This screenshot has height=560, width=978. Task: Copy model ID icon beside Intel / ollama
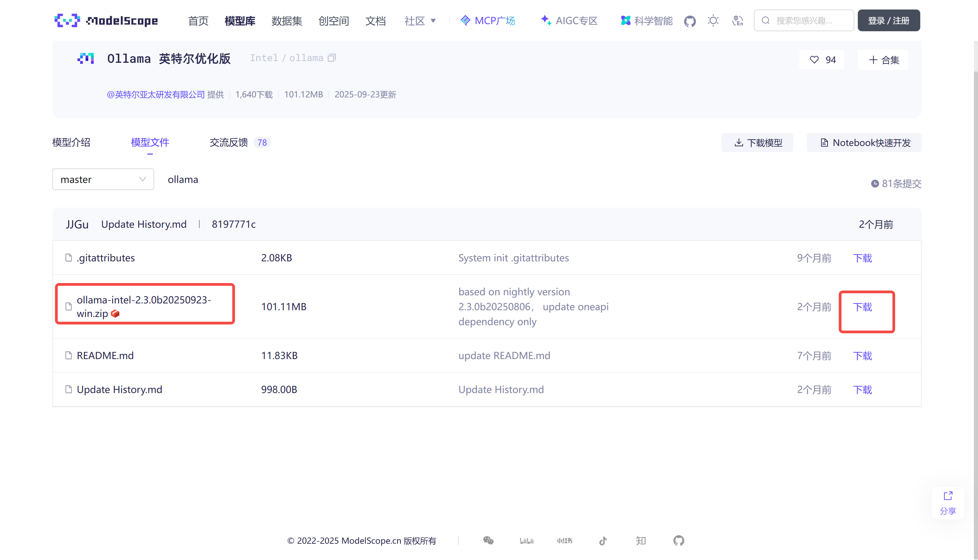point(332,58)
